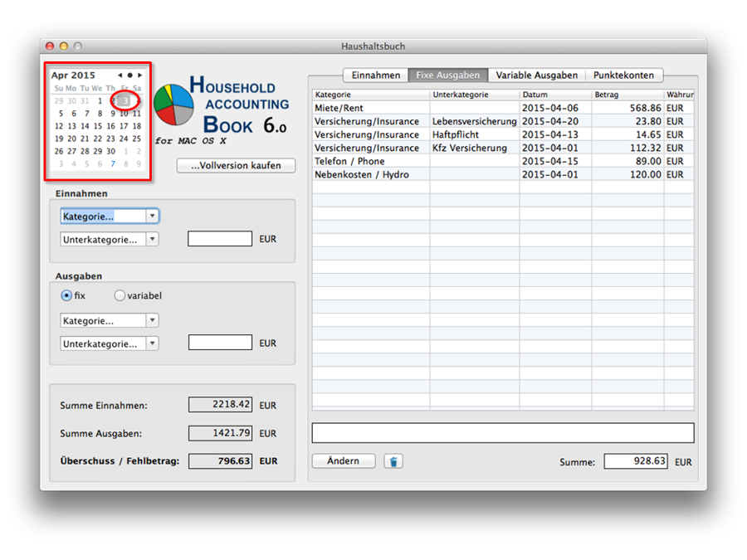Click the trash delete icon
Screen dimensions: 747x560
click(393, 461)
